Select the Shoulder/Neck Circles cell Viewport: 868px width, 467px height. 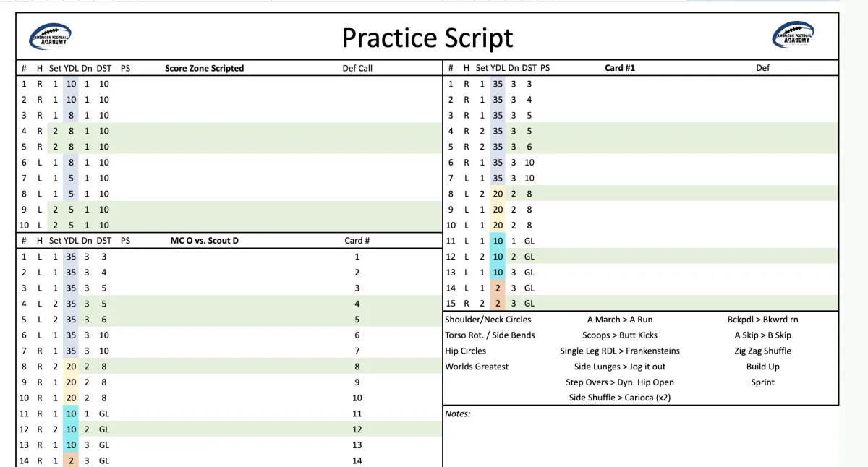pos(488,320)
